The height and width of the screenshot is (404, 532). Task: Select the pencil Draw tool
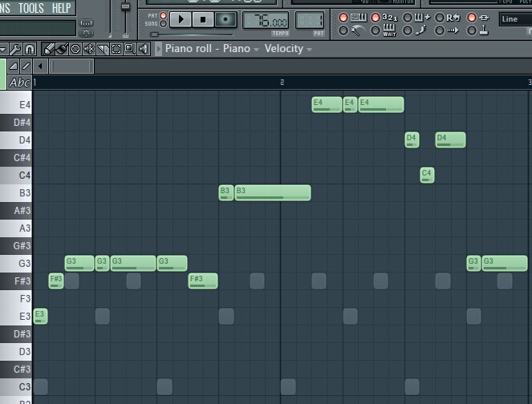click(48, 50)
